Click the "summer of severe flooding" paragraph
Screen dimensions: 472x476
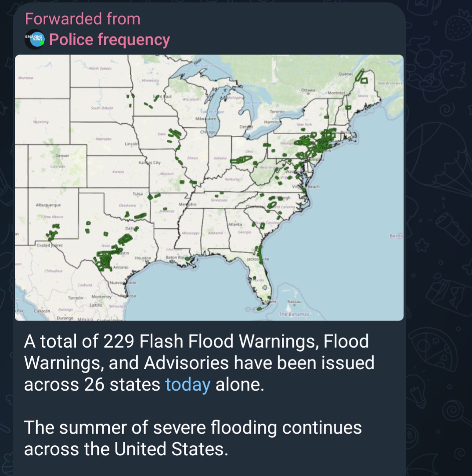click(193, 438)
